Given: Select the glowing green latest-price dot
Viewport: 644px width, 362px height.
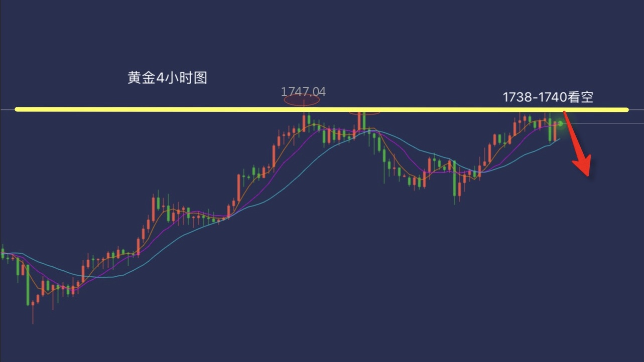Looking at the screenshot, I should click(561, 123).
